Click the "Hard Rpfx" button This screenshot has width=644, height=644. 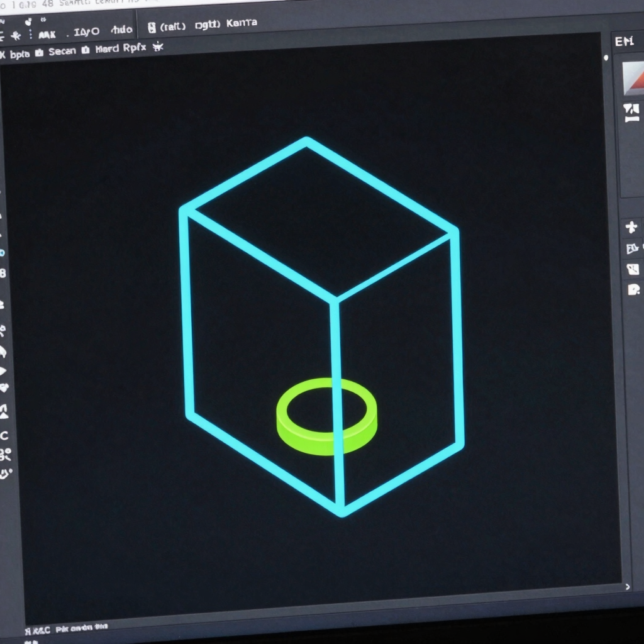pos(120,48)
